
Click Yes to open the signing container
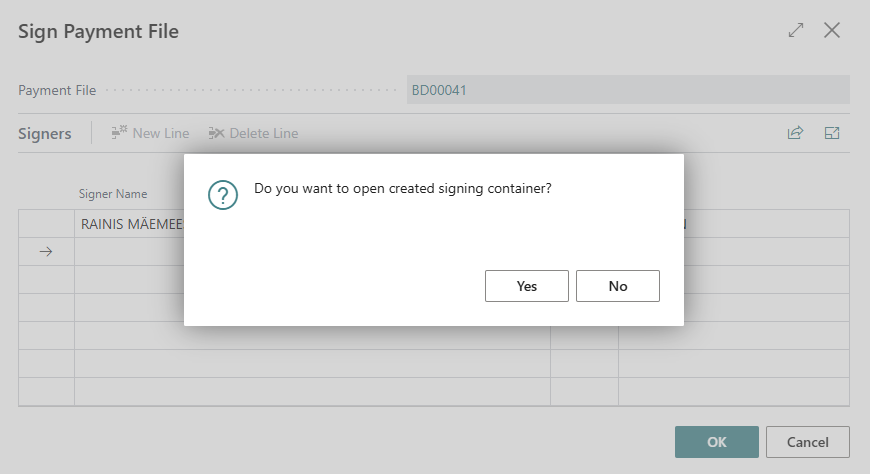click(526, 286)
